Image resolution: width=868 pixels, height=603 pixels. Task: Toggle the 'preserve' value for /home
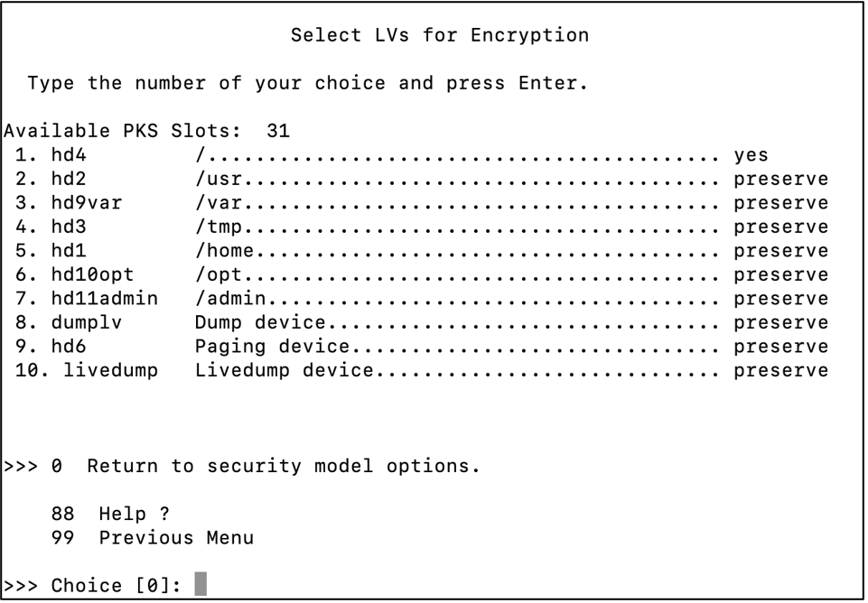coord(781,251)
